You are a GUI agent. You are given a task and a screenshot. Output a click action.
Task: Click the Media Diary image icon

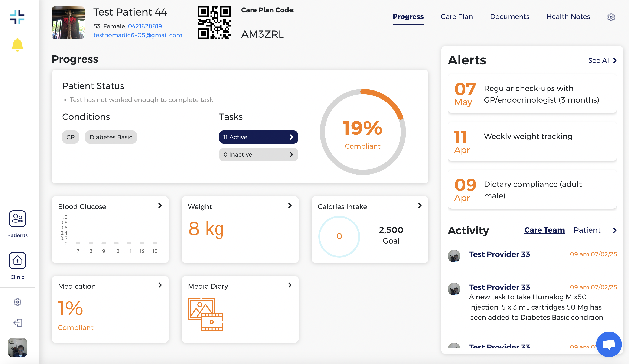pos(205,314)
